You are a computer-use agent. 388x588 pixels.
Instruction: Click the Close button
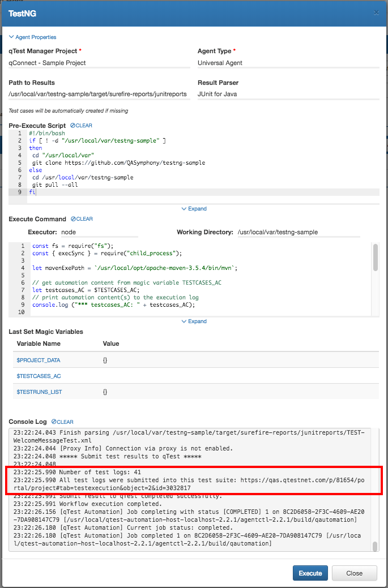354,573
